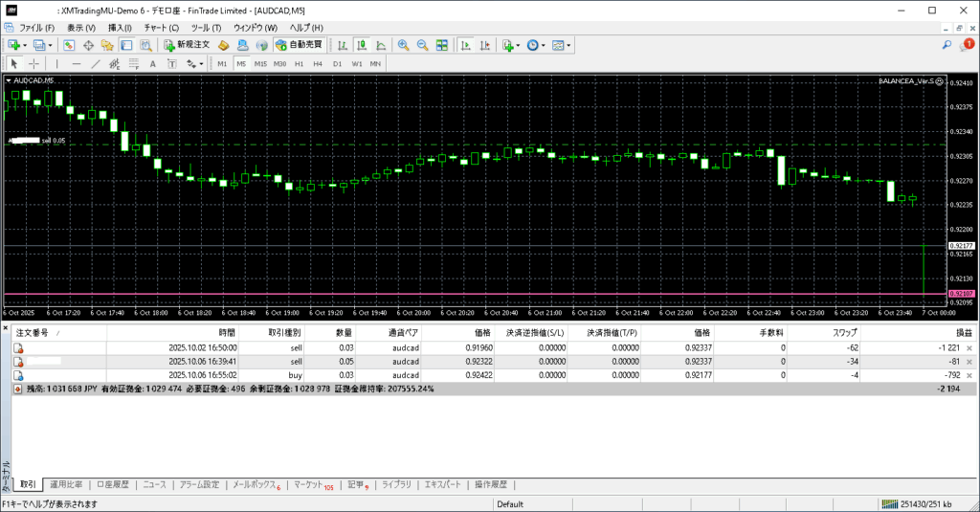Image resolution: width=980 pixels, height=512 pixels.
Task: Select the crosshair tool
Action: pos(34,64)
